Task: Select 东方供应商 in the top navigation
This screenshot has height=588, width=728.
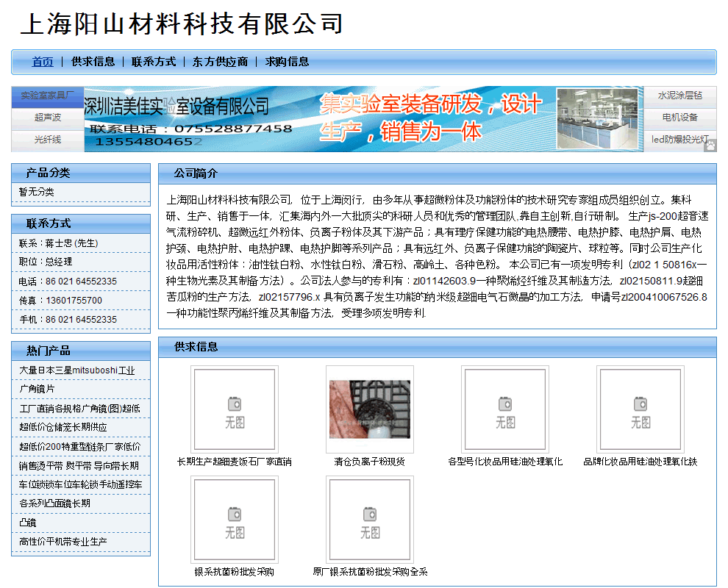Action: (x=220, y=62)
